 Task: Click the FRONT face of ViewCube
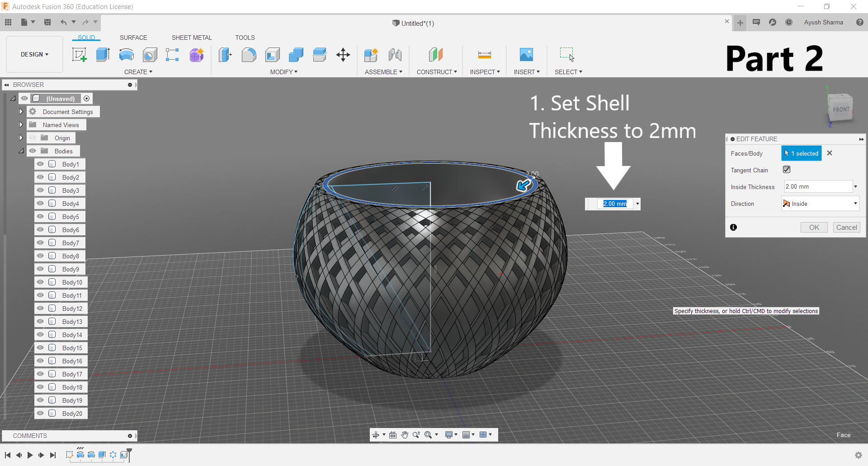[x=841, y=109]
